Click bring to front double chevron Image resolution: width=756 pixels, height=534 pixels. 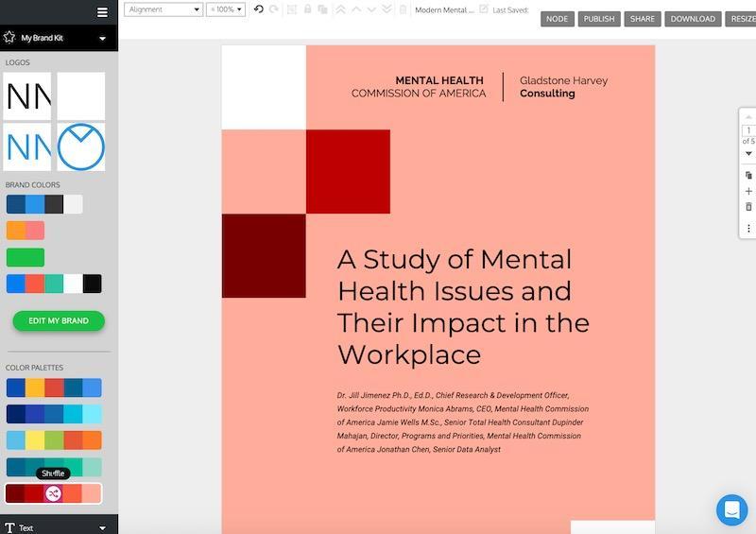(340, 9)
